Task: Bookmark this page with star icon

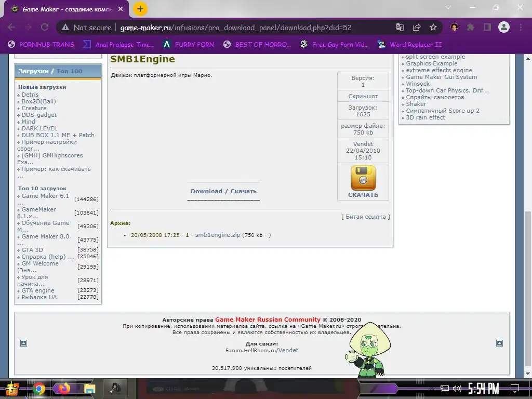Action: 433,27
